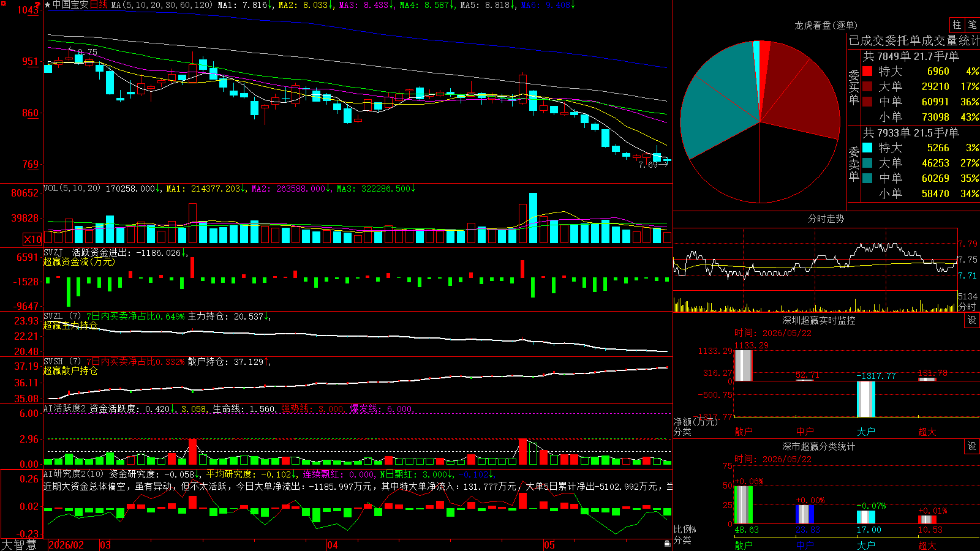Click the star icon before 中国宝安

click(48, 5)
